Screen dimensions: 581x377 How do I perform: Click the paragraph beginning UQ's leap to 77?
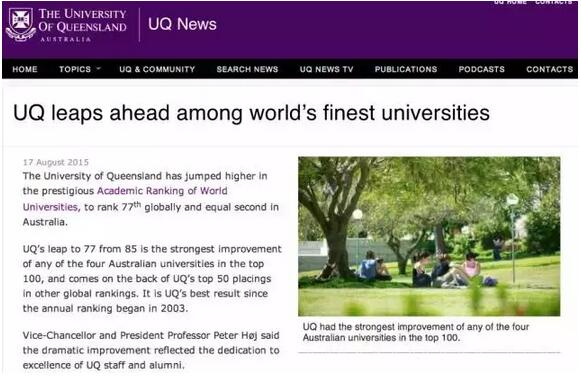pos(152,278)
